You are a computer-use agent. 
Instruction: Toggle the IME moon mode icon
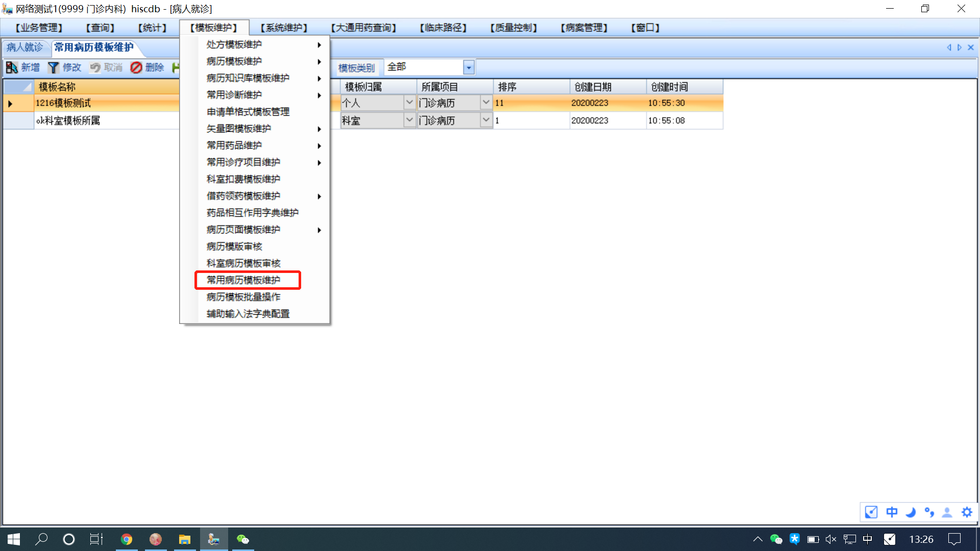[x=911, y=512]
